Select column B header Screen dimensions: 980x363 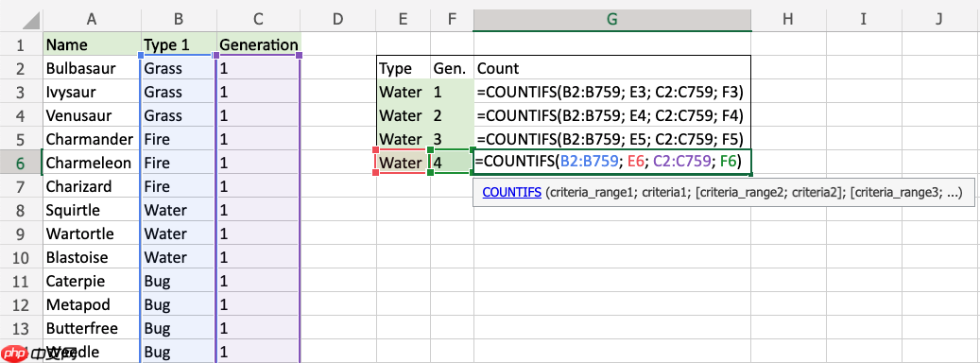click(x=179, y=19)
